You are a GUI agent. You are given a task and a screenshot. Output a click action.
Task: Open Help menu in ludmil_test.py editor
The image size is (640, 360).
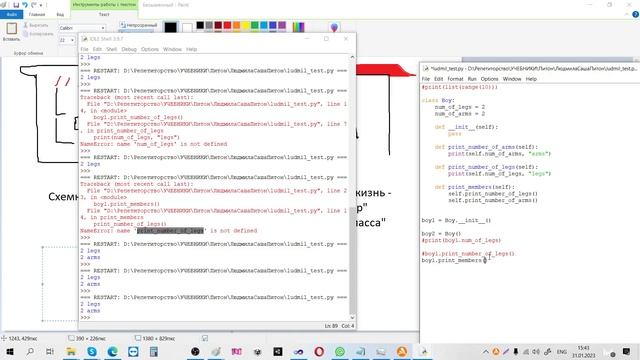click(x=531, y=79)
